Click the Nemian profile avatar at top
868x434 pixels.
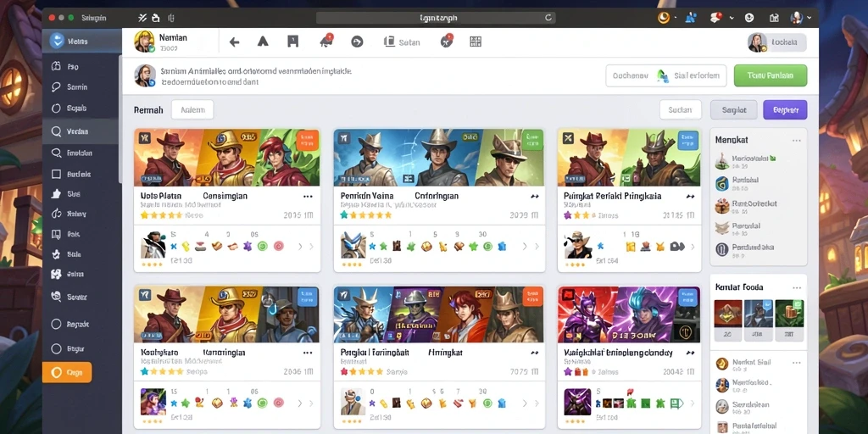click(144, 42)
